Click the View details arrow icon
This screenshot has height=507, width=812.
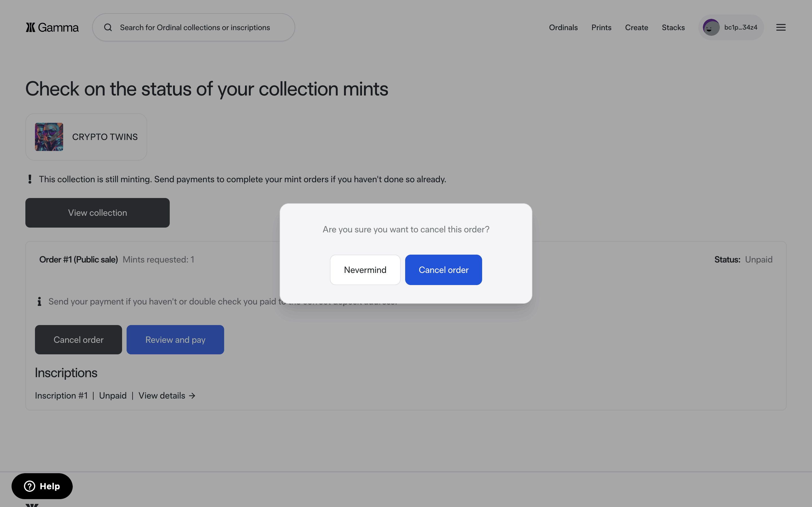(192, 396)
